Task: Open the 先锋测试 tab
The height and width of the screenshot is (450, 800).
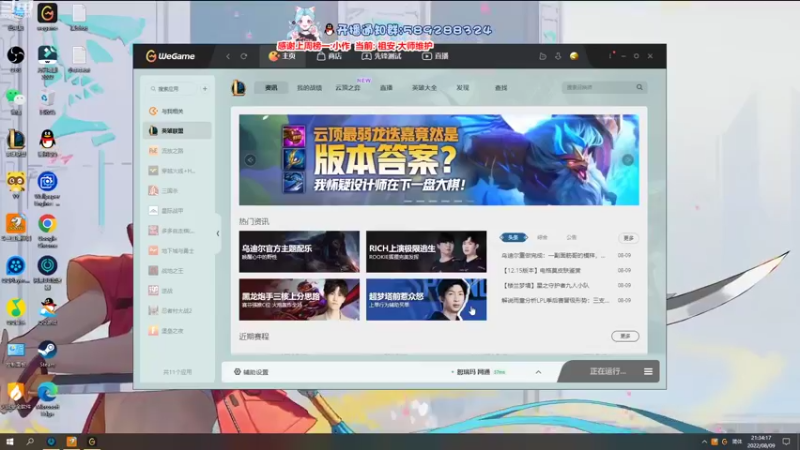Action: pyautogui.click(x=382, y=56)
